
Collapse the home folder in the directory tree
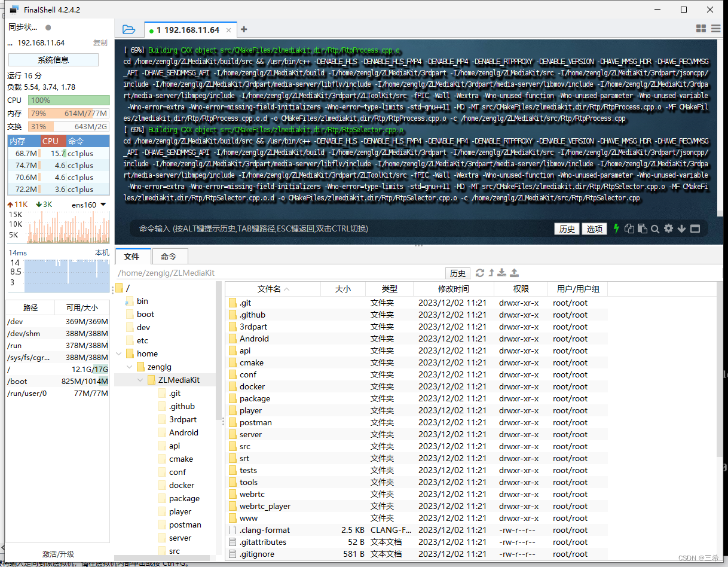tap(118, 353)
